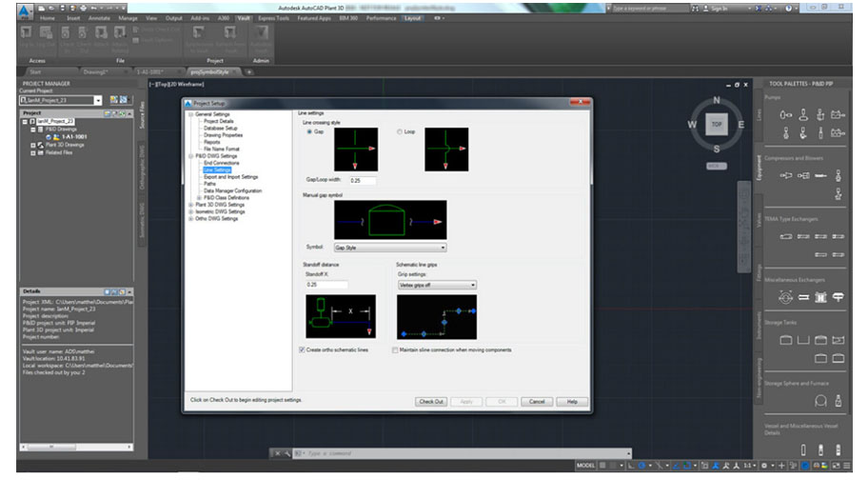Click the N compass direction on ViewCube

click(717, 101)
